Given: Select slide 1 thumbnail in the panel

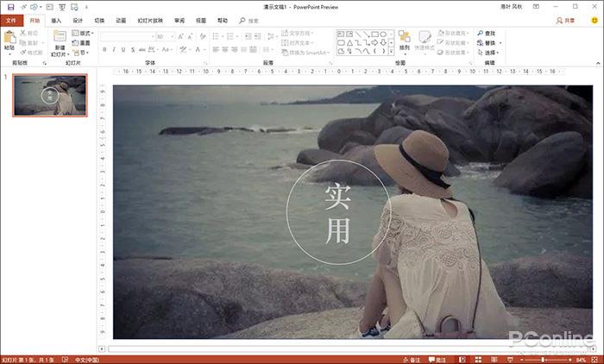Looking at the screenshot, I should point(49,95).
